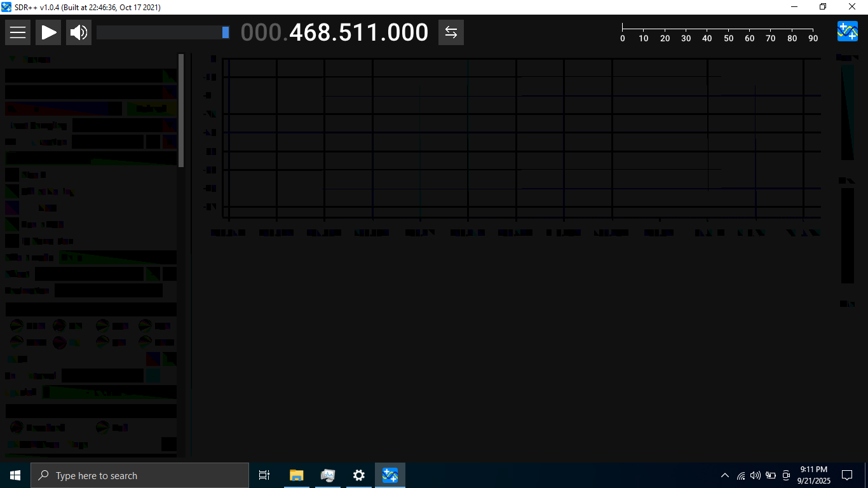This screenshot has height=488, width=868.
Task: Open Task View from the taskbar
Action: [264, 475]
